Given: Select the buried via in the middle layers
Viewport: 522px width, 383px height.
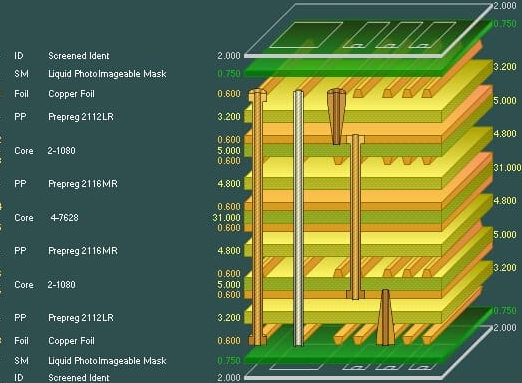Looking at the screenshot, I should click(x=355, y=217).
